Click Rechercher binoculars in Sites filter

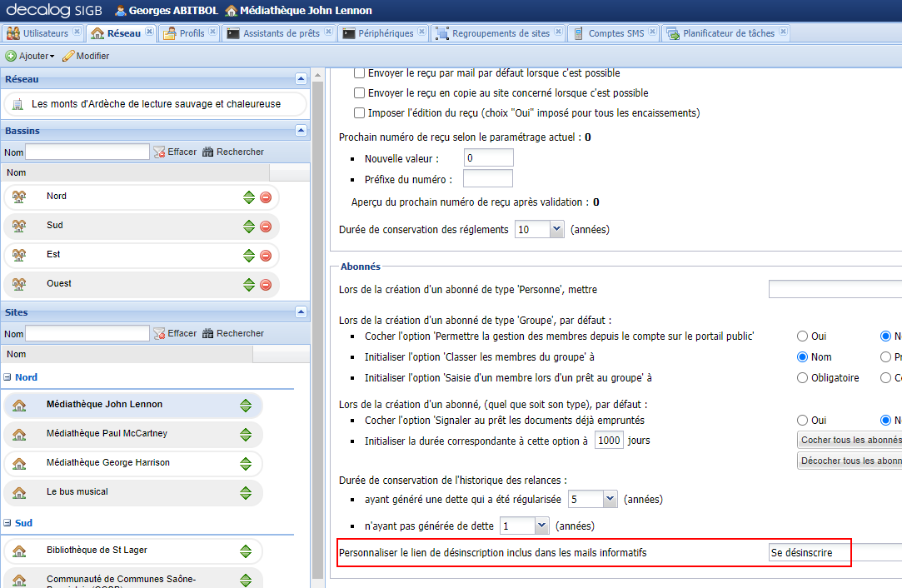208,334
